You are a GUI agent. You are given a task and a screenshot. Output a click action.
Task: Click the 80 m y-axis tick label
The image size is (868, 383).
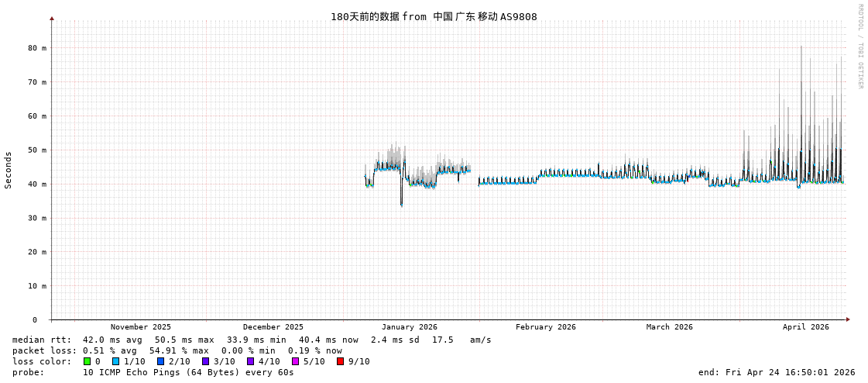(37, 48)
